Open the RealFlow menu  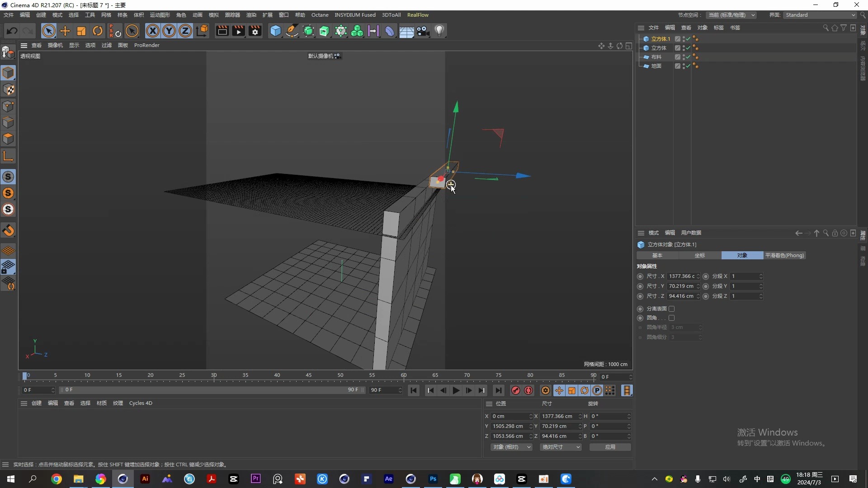click(x=418, y=15)
